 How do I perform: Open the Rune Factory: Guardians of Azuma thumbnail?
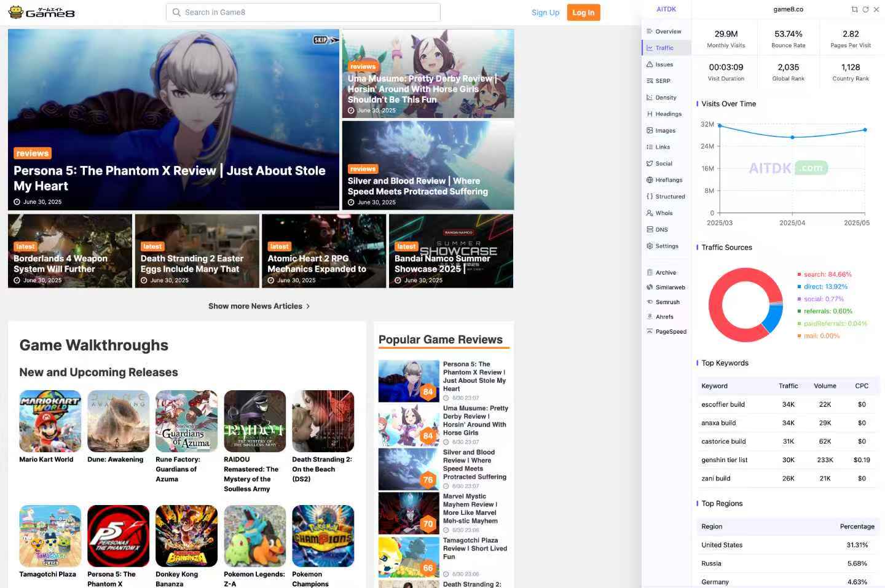(x=187, y=421)
